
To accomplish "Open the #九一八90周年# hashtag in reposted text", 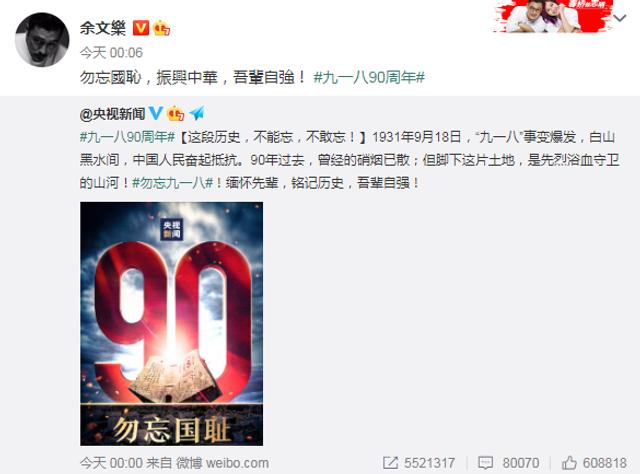I will [128, 137].
